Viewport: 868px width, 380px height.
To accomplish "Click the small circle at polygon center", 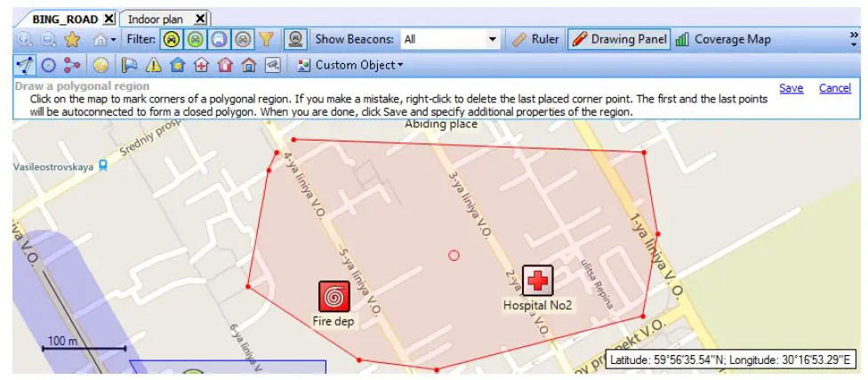I will [x=454, y=255].
